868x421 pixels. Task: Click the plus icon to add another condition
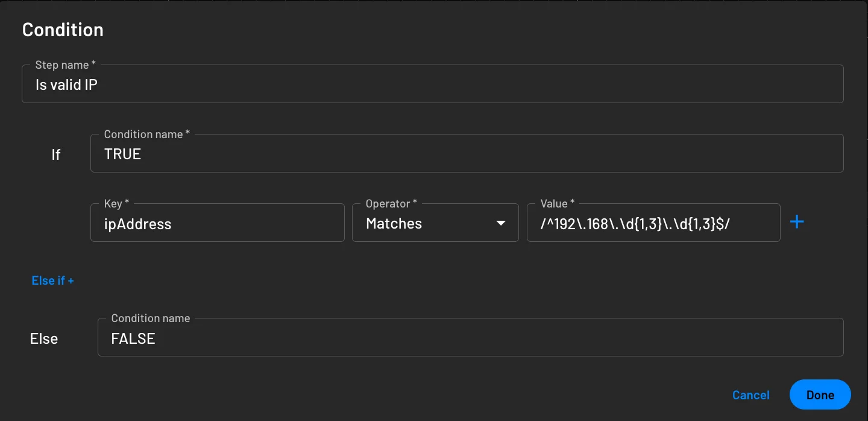797,222
